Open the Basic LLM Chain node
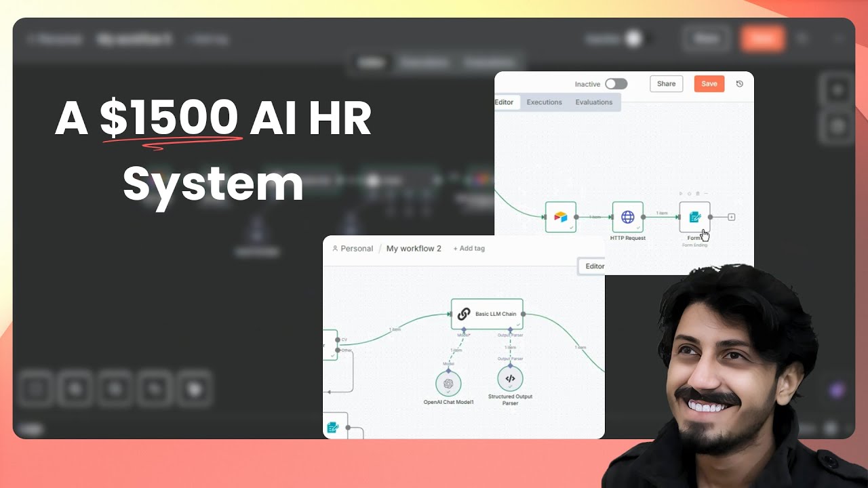 487,314
